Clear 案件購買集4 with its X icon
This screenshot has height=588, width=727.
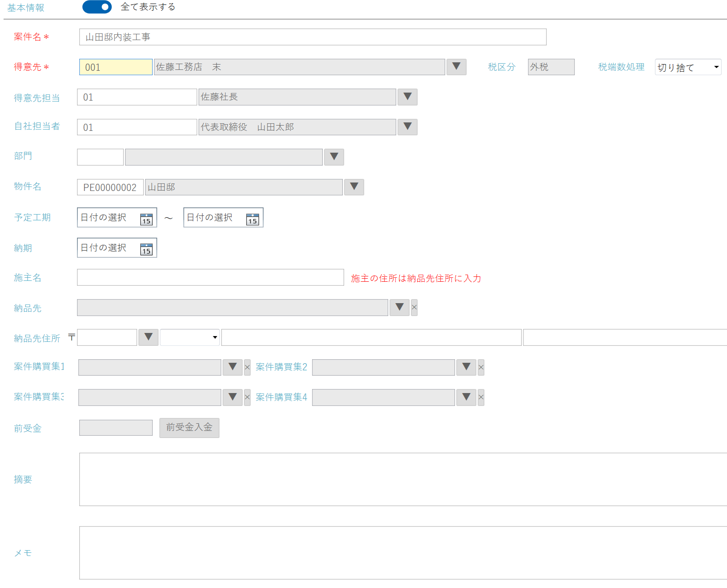481,397
